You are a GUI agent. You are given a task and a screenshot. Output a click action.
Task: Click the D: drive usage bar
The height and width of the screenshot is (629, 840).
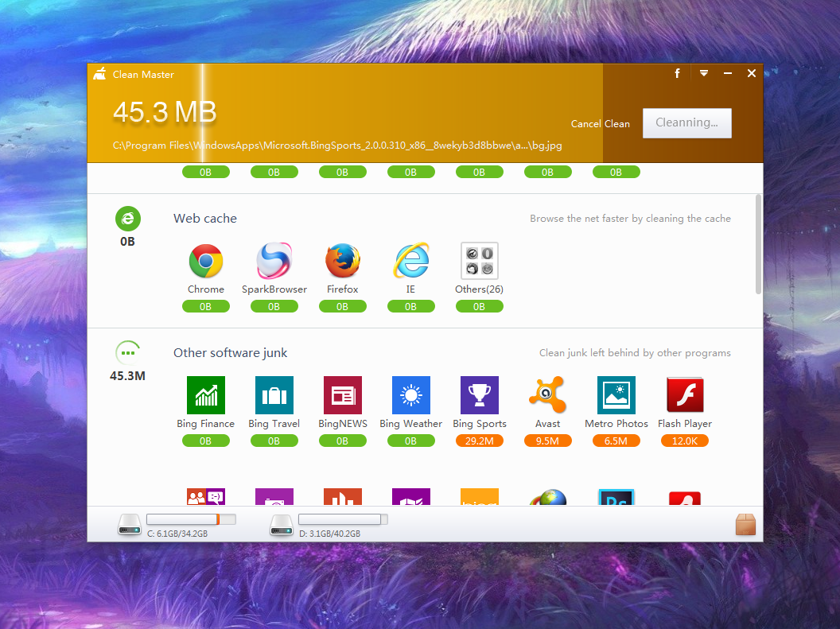[x=343, y=519]
